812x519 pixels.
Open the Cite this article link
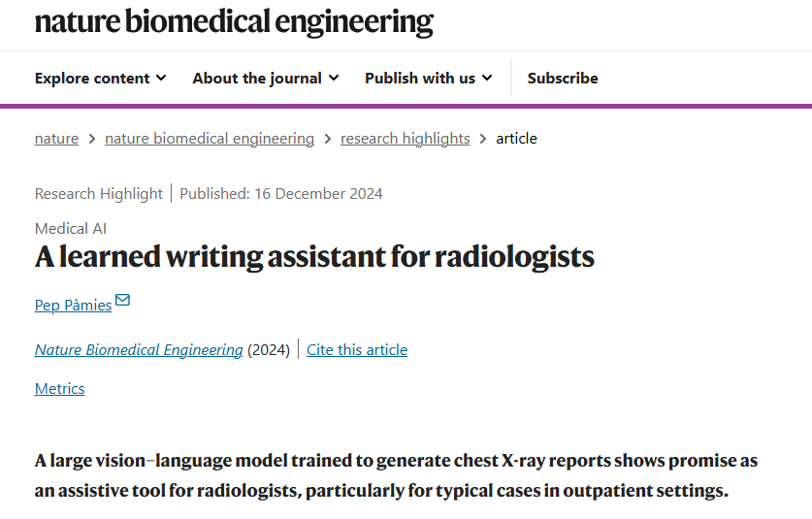pyautogui.click(x=357, y=350)
